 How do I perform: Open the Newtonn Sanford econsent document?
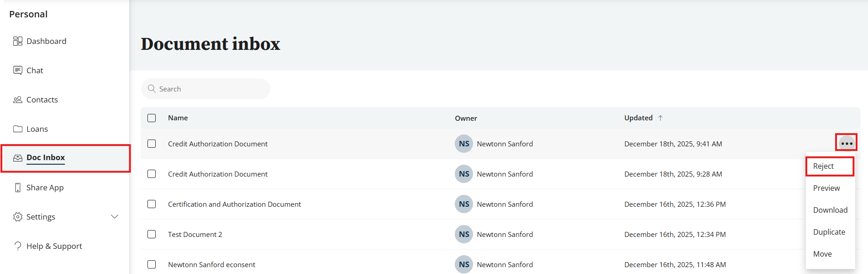(211, 264)
